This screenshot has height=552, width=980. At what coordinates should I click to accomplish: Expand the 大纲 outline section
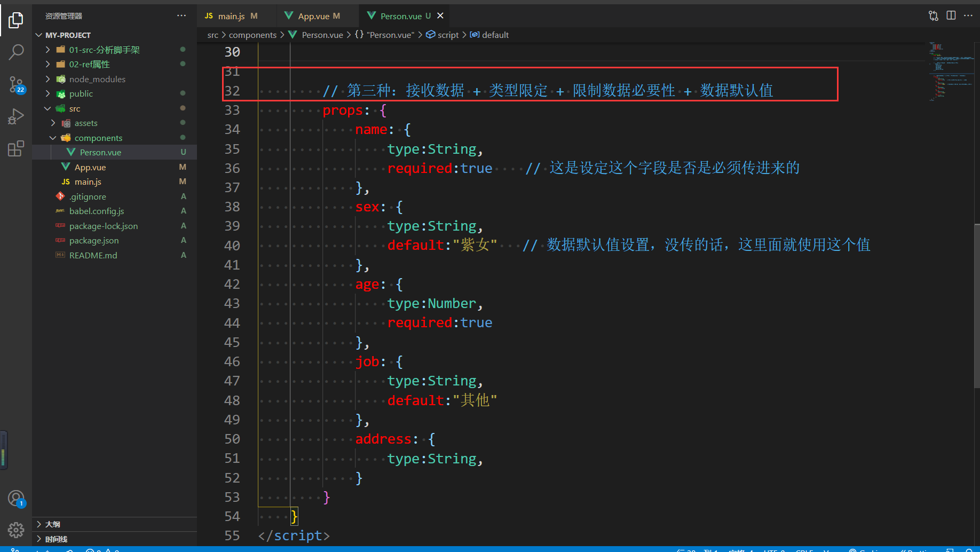114,524
